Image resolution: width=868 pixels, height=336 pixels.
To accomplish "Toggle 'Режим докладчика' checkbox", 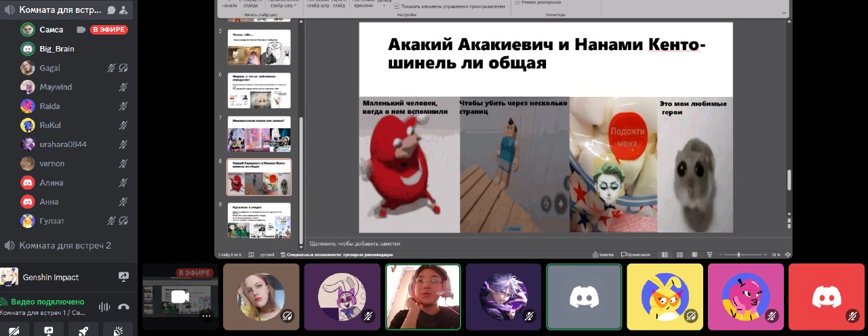I will [x=519, y=3].
